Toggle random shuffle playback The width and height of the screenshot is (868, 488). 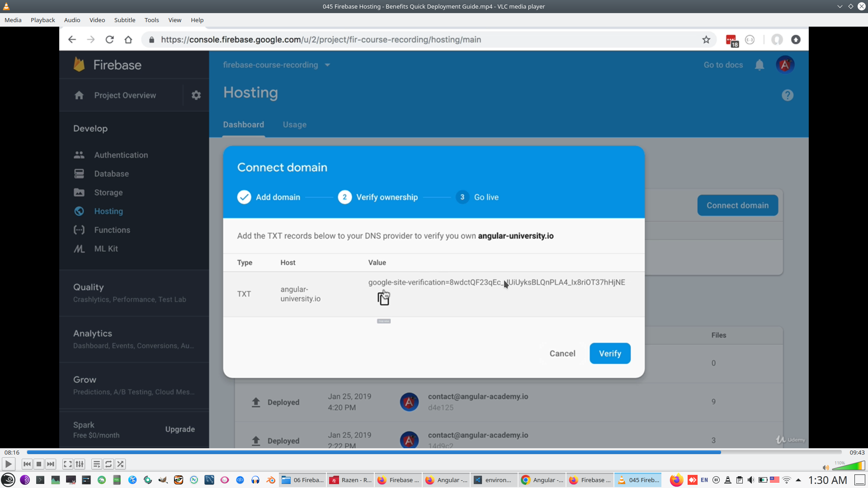pos(120,464)
